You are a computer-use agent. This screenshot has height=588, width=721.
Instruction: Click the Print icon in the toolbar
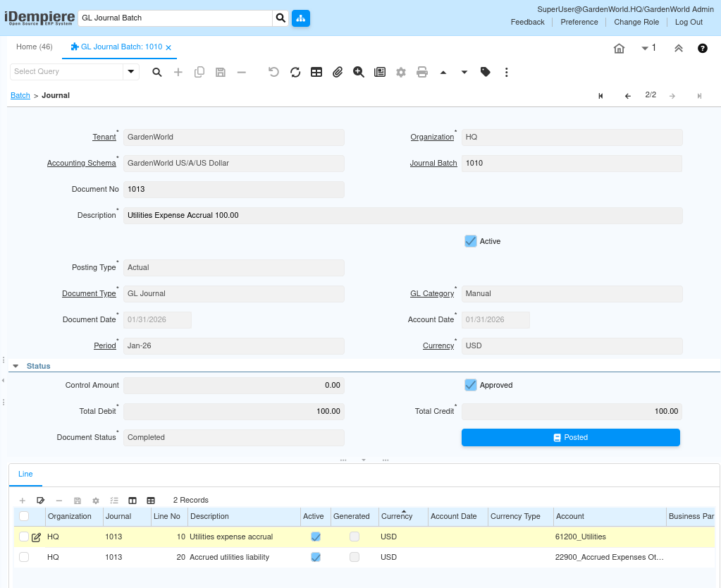(422, 72)
